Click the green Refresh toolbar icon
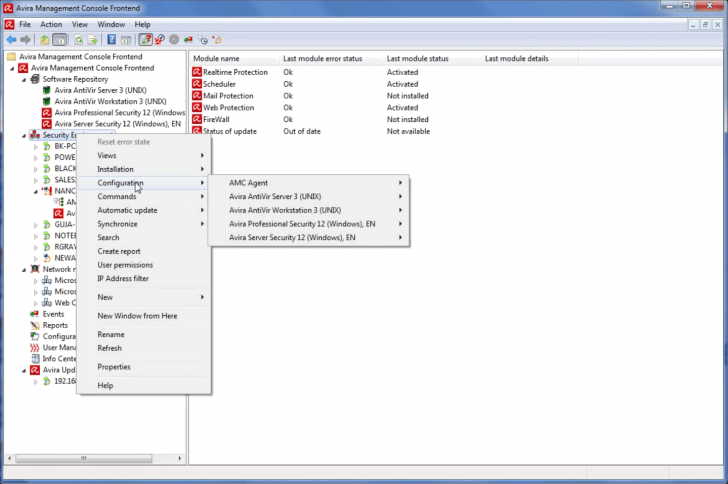Viewport: 728px width, 484px height. click(78, 40)
